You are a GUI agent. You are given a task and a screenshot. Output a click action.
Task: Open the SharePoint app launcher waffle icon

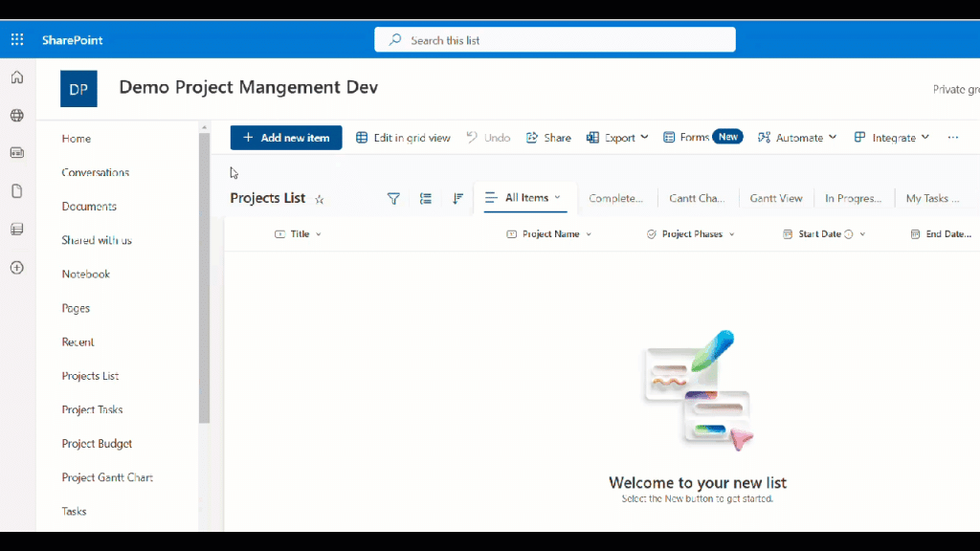point(17,40)
